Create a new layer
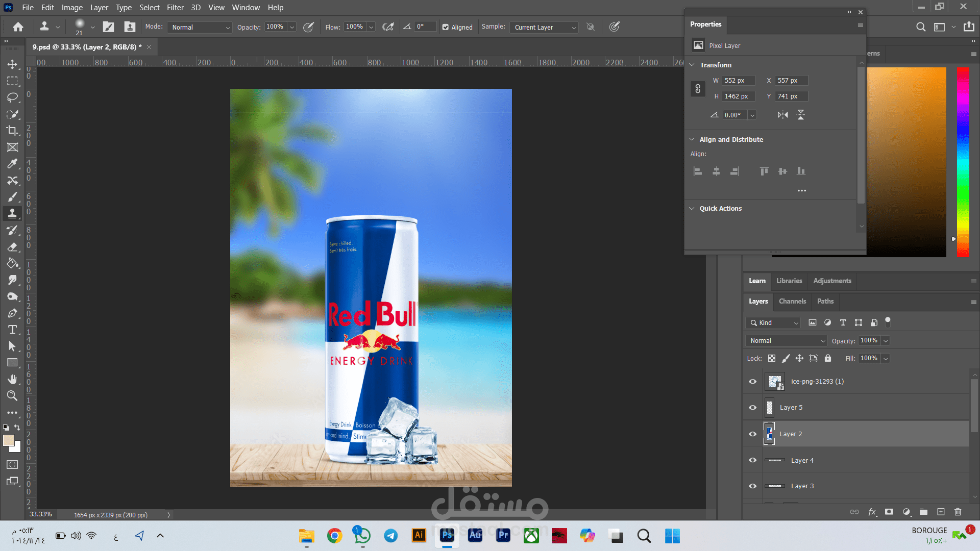Viewport: 980px width, 551px height. (x=941, y=512)
